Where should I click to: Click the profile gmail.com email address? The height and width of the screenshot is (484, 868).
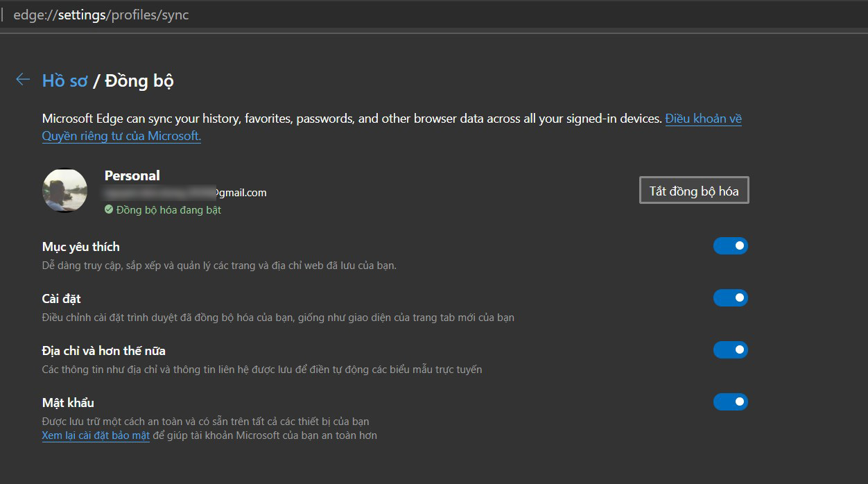tap(186, 193)
